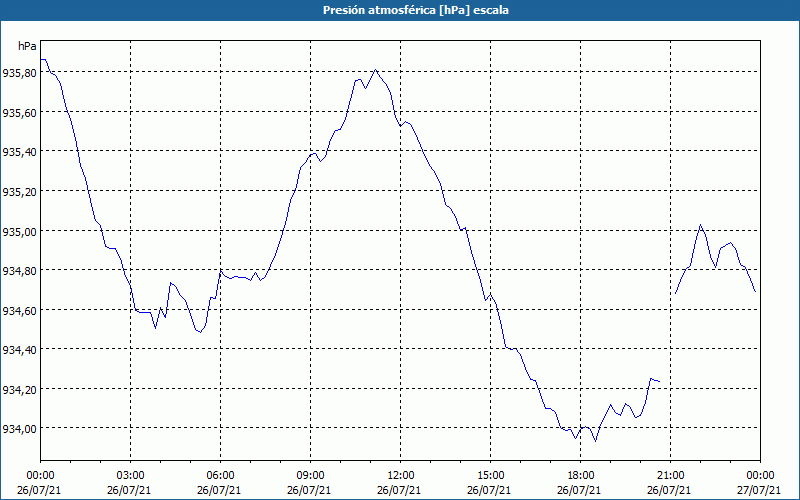Click the 934,80 y-axis label

pyautogui.click(x=19, y=271)
